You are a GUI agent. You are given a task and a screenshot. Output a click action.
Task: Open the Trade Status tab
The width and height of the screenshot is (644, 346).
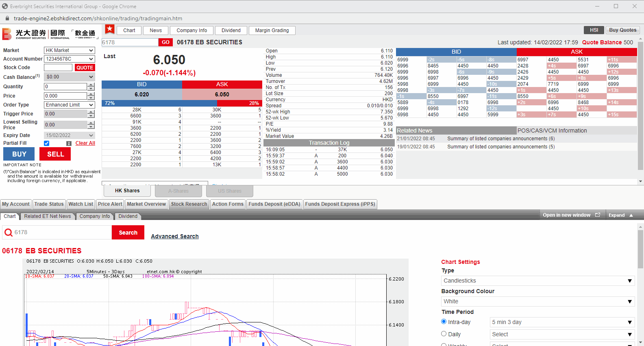click(49, 204)
